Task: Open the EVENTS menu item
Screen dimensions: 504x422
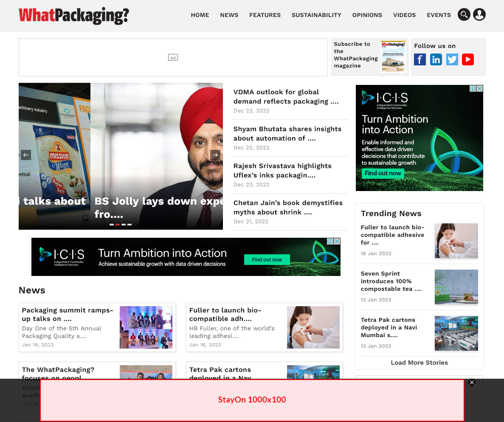Action: [439, 15]
